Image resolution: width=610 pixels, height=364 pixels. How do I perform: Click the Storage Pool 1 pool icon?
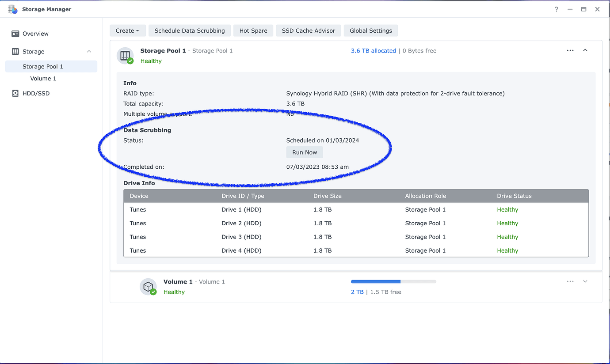click(124, 55)
